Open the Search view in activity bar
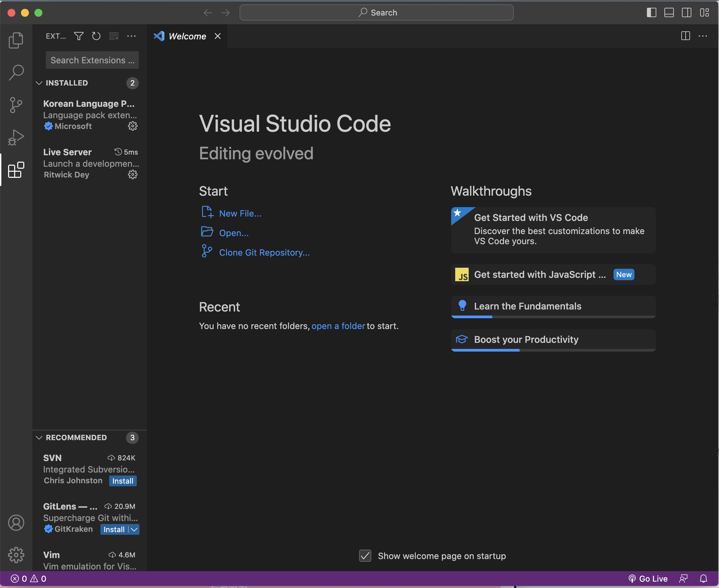719x588 pixels. pos(16,72)
